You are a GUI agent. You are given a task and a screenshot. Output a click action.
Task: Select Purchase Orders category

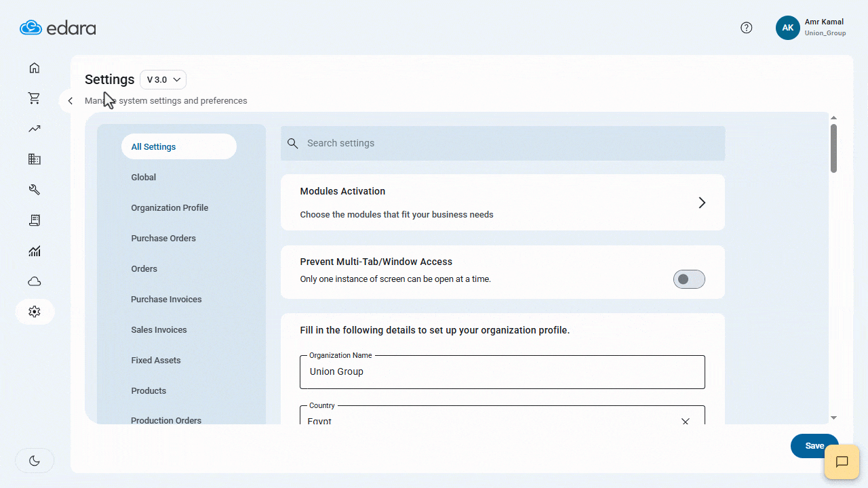click(x=163, y=238)
